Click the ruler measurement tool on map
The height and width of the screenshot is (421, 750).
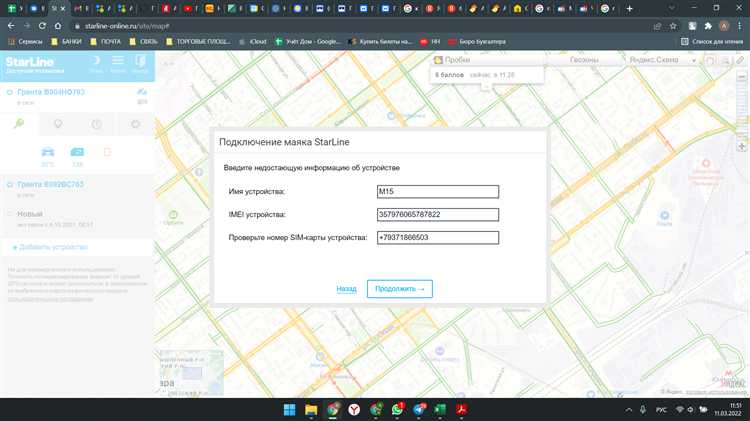740,60
